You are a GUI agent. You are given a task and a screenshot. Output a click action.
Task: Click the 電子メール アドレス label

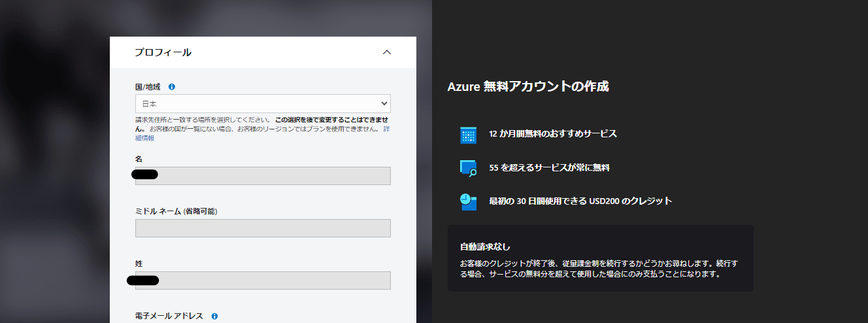coord(169,316)
